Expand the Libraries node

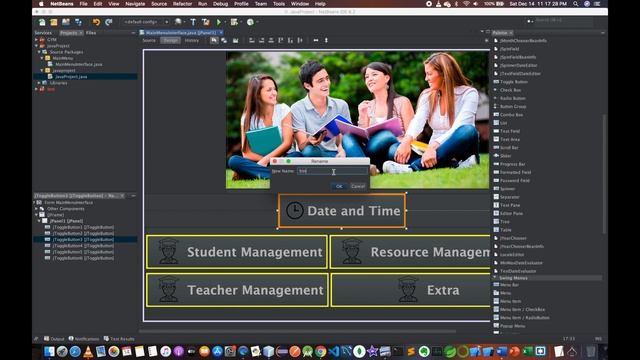[x=40, y=82]
